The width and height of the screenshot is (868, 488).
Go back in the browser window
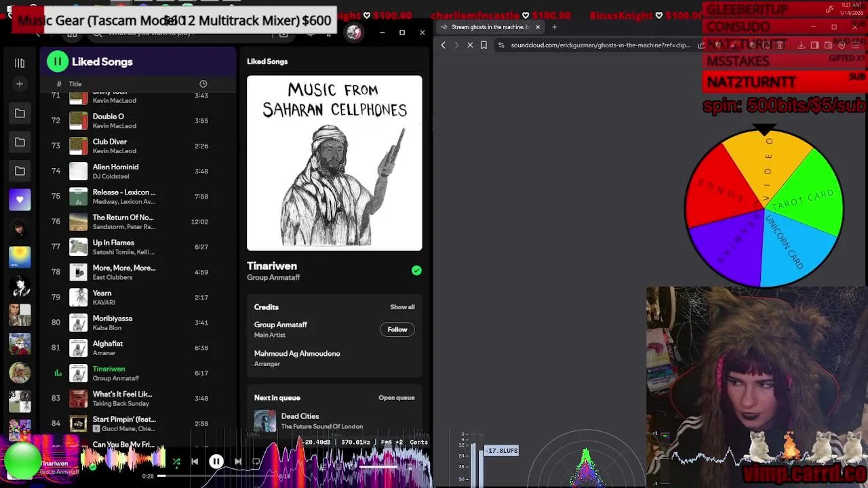tap(443, 45)
